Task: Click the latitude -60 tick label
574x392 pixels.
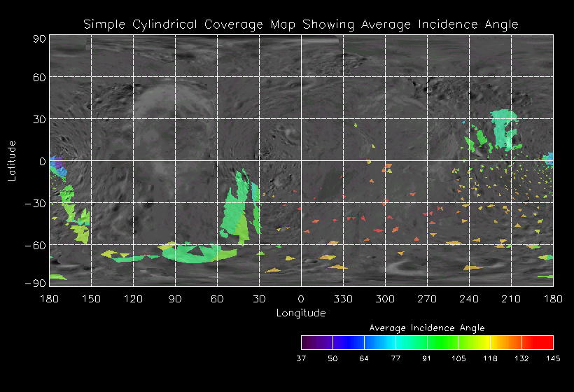Action: [36, 245]
